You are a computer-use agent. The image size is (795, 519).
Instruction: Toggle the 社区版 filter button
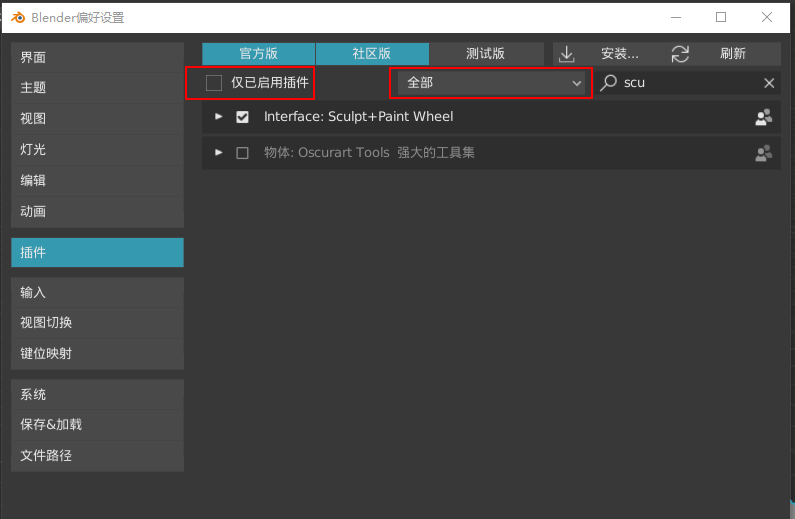372,54
